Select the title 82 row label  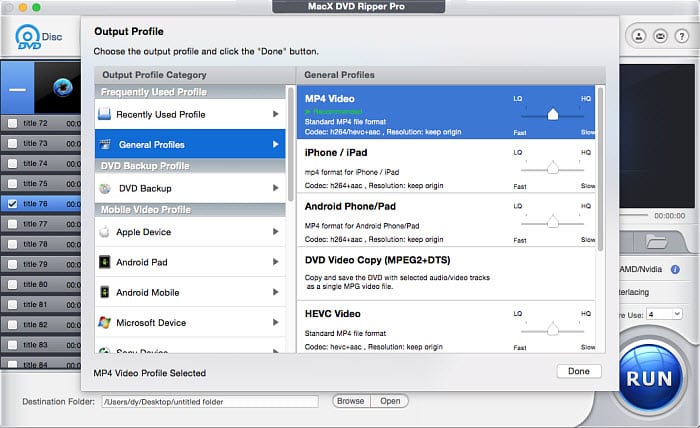35,324
